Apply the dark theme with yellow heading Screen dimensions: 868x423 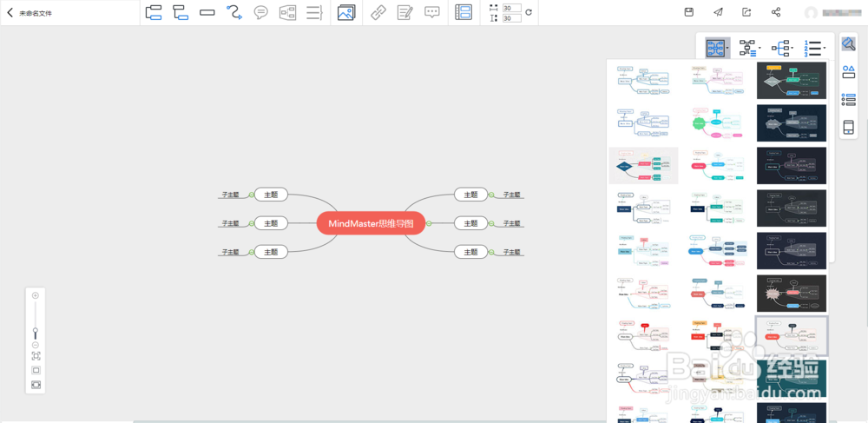point(791,80)
